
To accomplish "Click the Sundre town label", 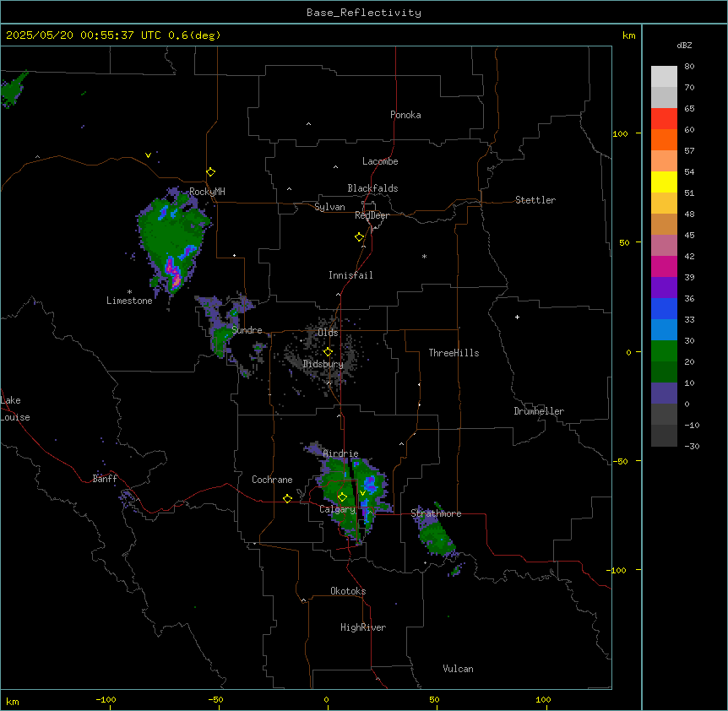I will [247, 330].
